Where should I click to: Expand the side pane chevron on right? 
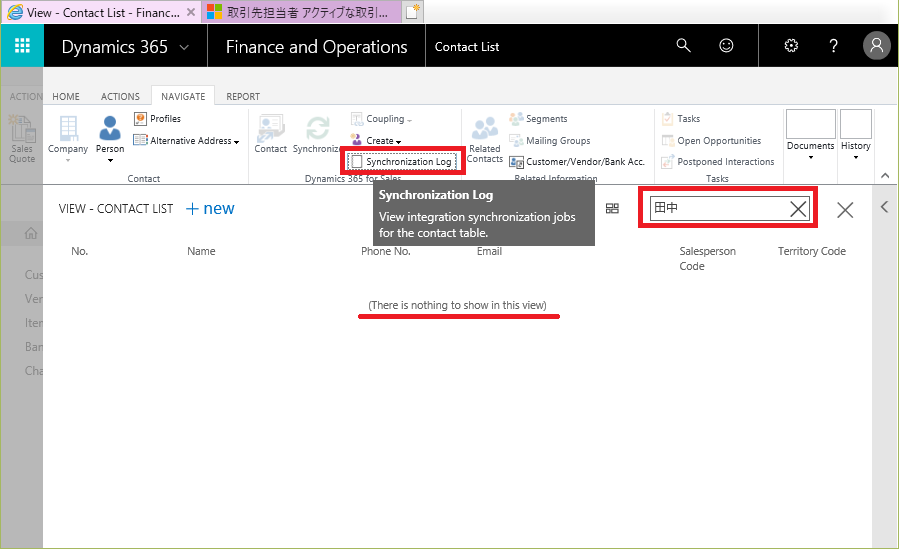tap(885, 207)
